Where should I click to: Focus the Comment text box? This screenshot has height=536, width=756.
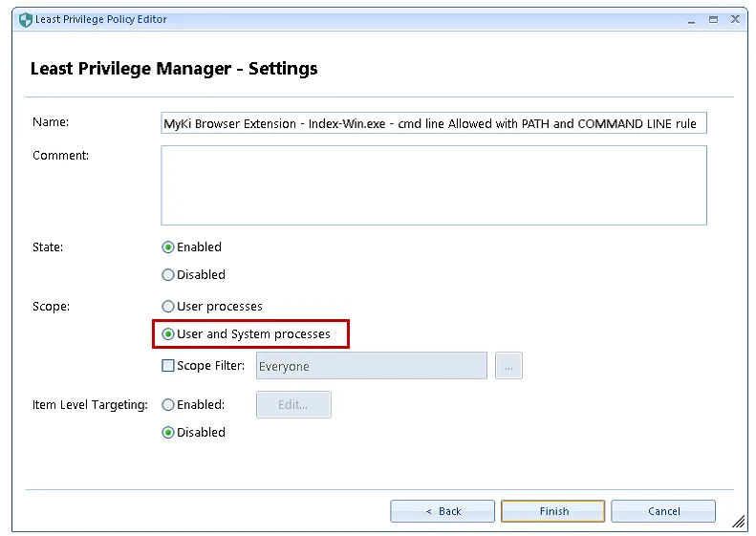434,184
